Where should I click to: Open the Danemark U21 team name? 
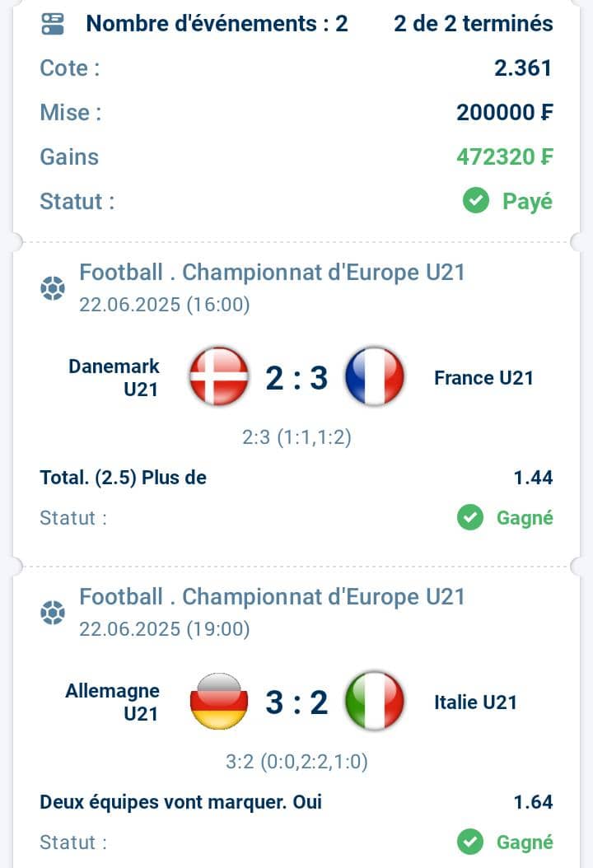pos(114,377)
